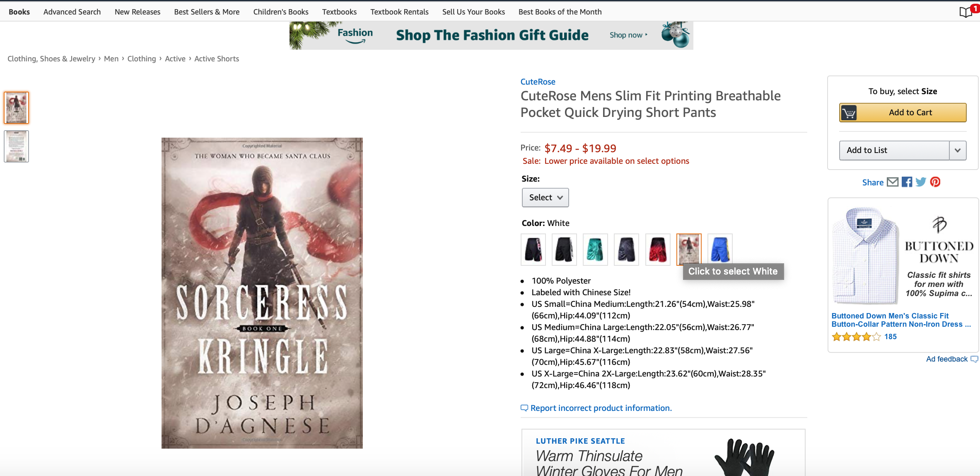Add item to List
Screen dimensions: 980x476
click(x=894, y=150)
